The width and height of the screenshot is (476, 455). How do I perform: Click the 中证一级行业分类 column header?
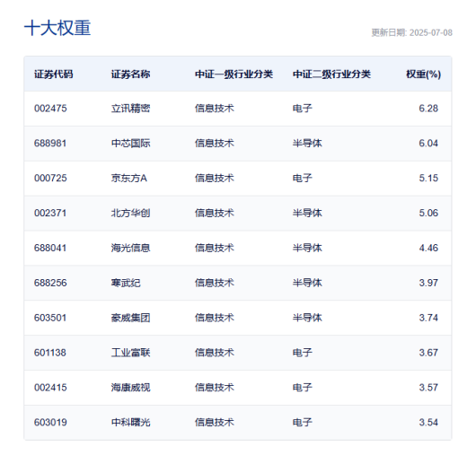[234, 74]
